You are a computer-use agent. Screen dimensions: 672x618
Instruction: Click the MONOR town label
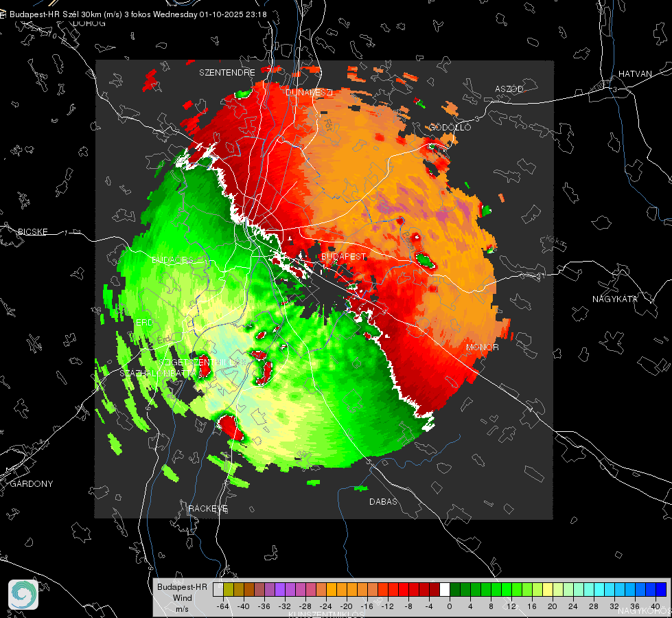point(482,347)
